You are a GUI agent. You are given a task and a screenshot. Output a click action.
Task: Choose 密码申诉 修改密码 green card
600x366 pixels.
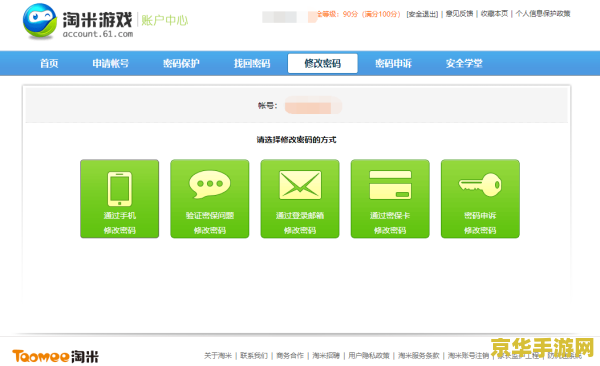[480, 199]
